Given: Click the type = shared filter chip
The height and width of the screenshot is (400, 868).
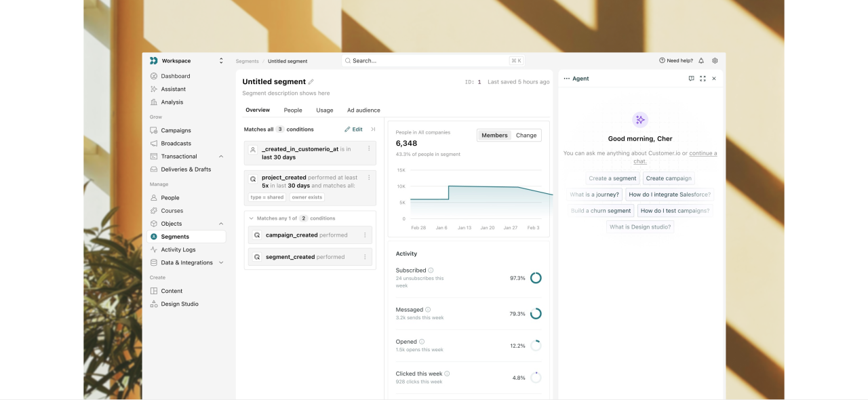Looking at the screenshot, I should pos(267,197).
